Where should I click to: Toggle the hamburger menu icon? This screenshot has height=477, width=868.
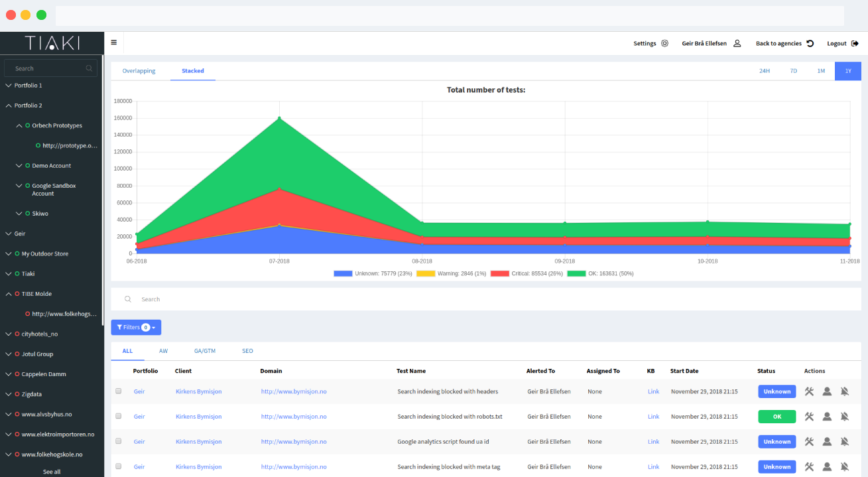(113, 42)
